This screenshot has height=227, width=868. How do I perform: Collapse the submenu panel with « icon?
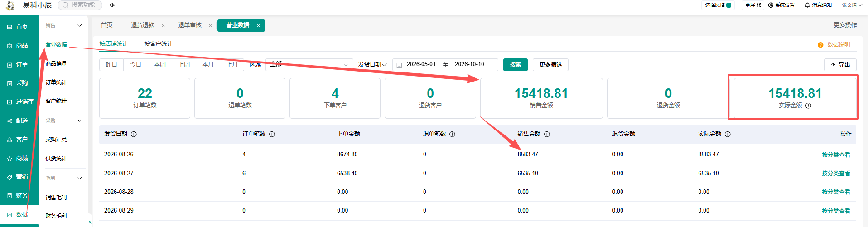coord(90,222)
